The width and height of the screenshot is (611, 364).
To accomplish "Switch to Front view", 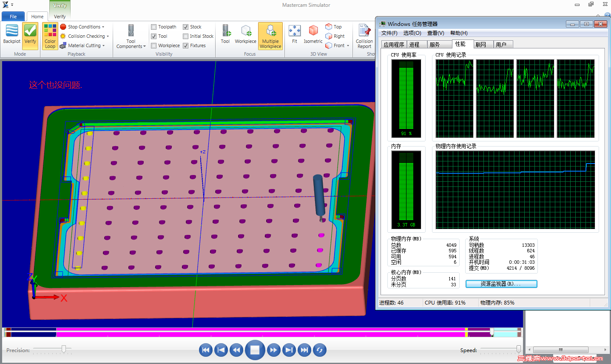I will [x=335, y=45].
